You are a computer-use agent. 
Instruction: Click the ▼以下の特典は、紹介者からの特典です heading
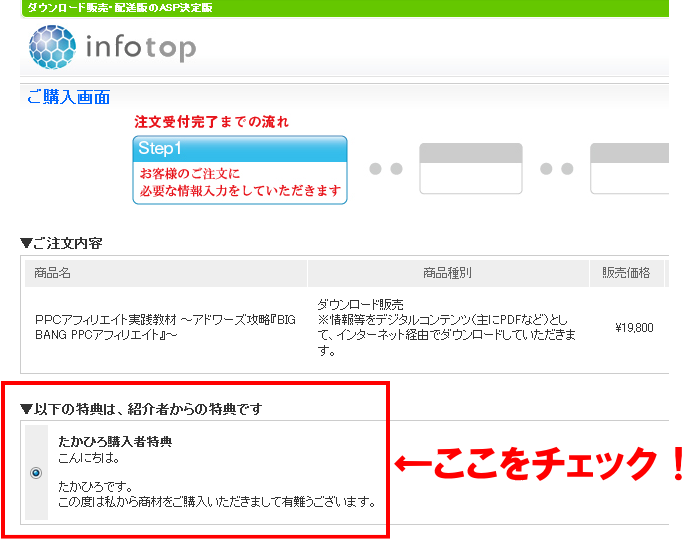click(141, 409)
